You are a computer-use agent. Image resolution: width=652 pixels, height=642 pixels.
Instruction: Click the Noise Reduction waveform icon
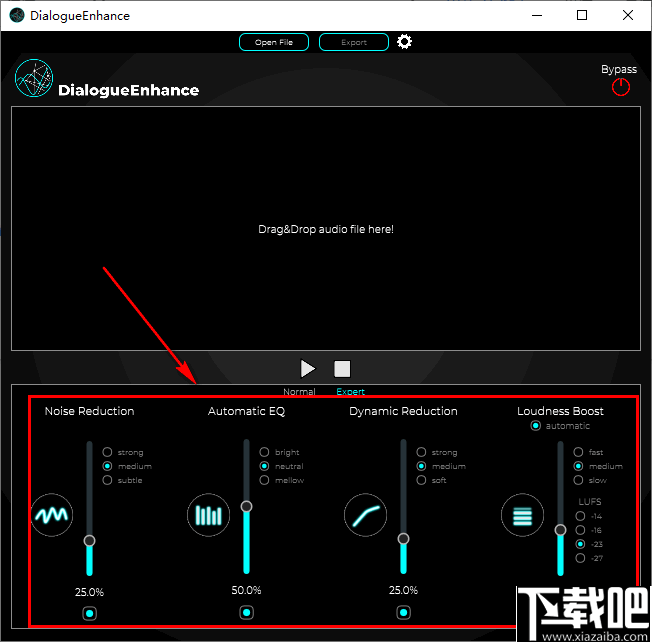(52, 515)
